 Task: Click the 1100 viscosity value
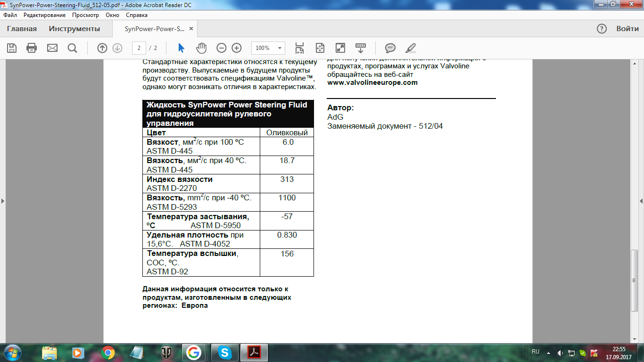pyautogui.click(x=287, y=198)
